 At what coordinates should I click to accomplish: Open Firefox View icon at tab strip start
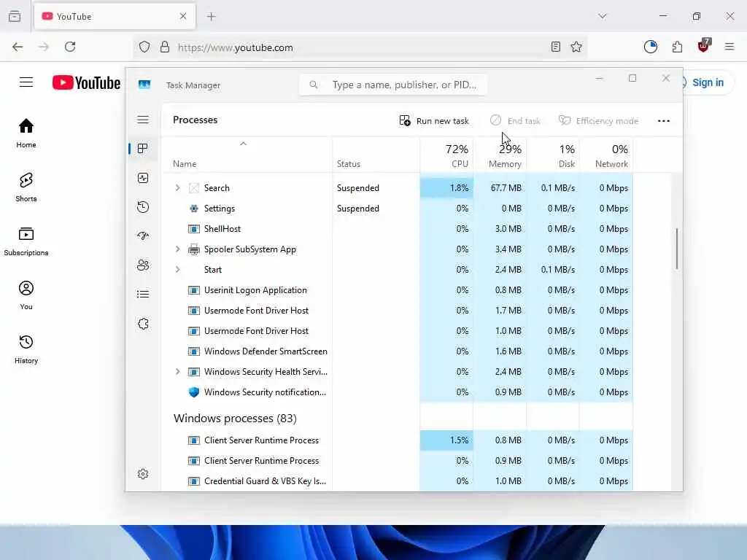[15, 16]
